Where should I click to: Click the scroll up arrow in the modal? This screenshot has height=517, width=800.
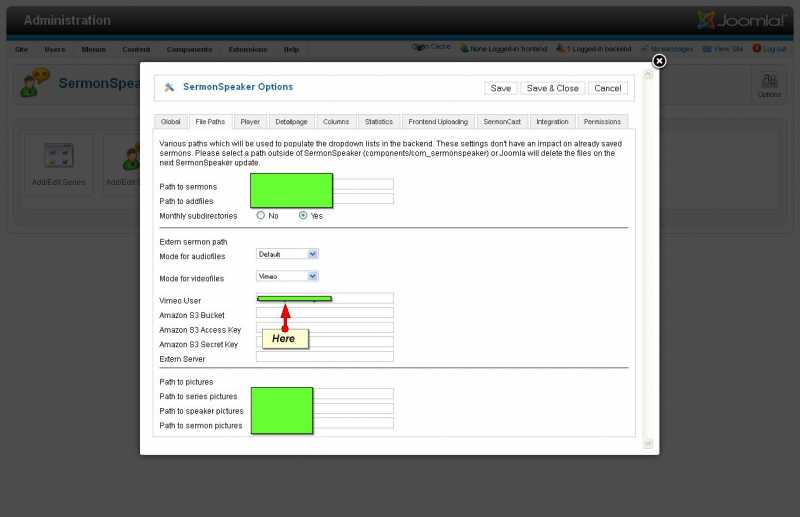[x=648, y=75]
